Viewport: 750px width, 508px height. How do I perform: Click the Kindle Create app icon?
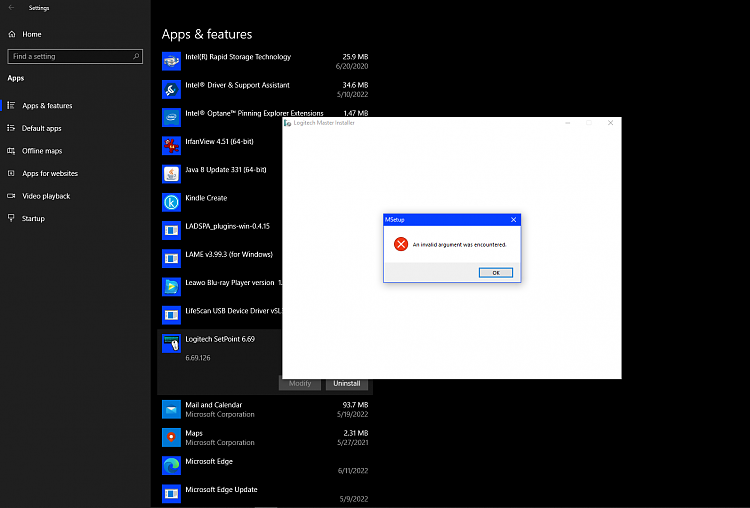click(x=171, y=202)
